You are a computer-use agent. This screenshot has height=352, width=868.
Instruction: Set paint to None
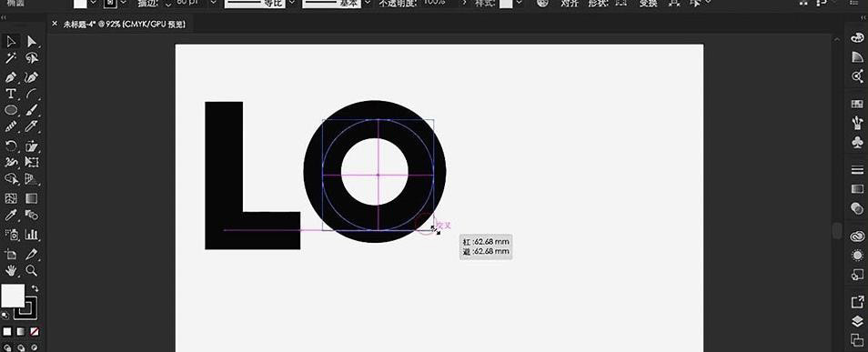(35, 331)
